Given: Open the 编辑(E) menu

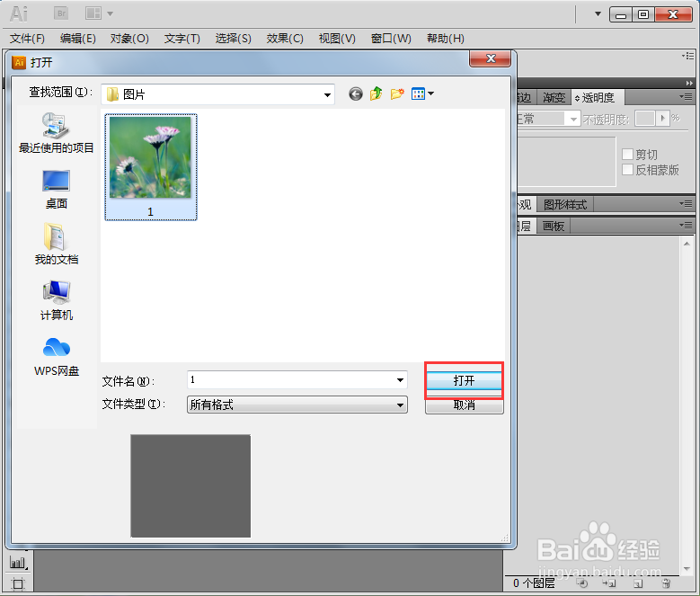Looking at the screenshot, I should (x=77, y=39).
